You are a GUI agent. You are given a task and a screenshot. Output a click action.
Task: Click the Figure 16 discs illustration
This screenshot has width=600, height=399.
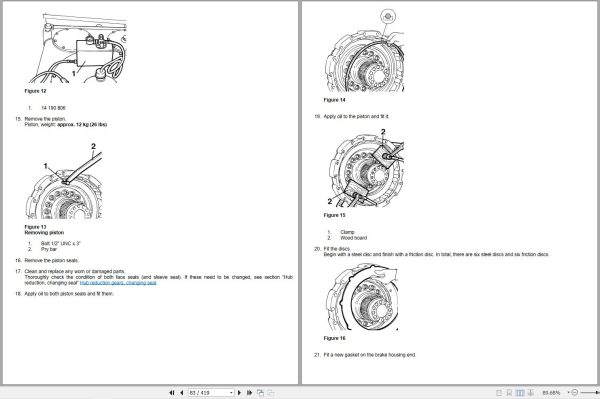(x=362, y=297)
